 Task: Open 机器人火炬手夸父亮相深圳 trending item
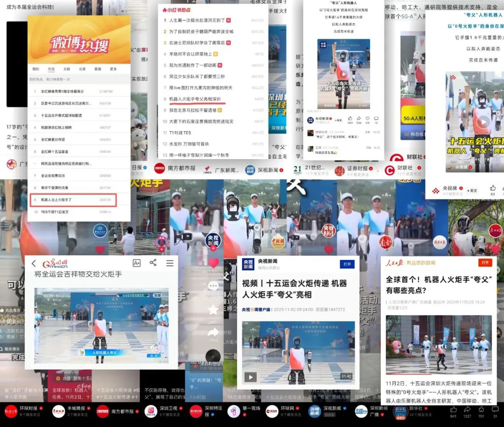195,99
